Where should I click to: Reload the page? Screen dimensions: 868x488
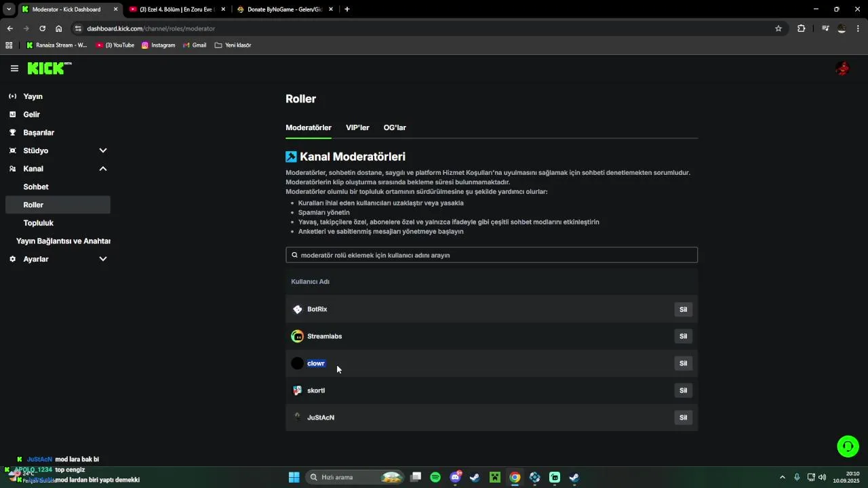click(42, 28)
